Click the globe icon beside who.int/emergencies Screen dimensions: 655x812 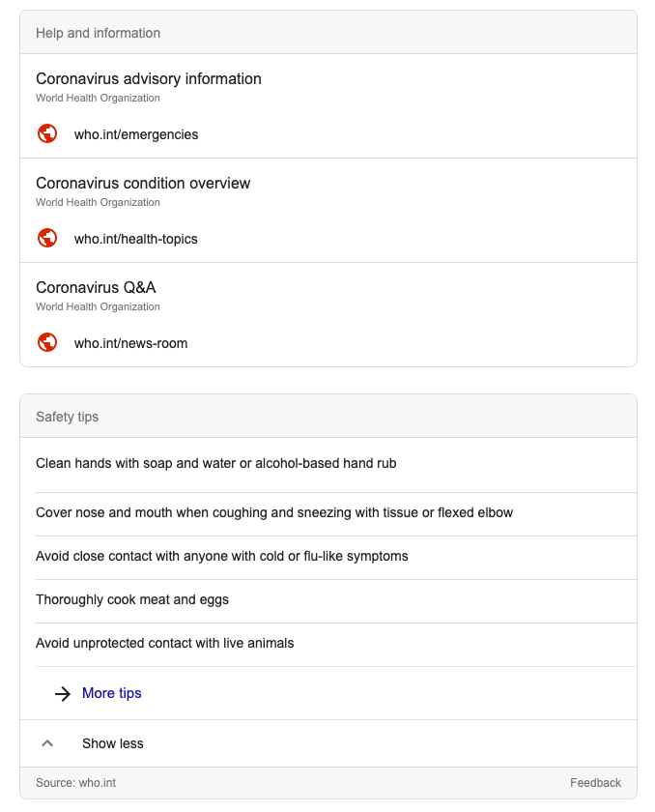pos(47,134)
